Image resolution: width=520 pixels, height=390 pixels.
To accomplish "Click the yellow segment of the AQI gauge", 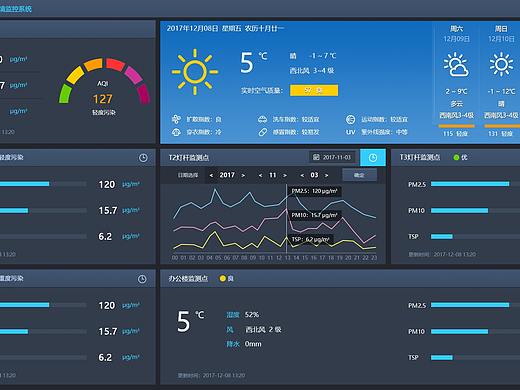I will (x=75, y=75).
